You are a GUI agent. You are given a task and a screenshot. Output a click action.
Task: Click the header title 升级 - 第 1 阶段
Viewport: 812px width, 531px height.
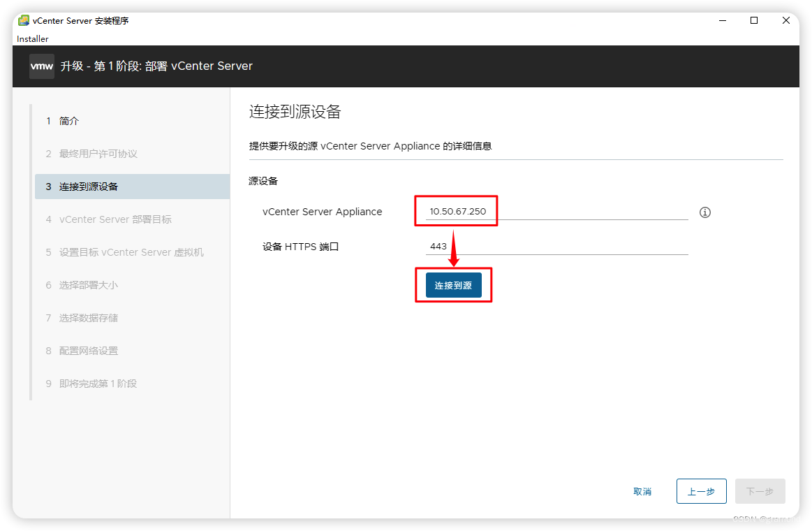coord(156,66)
